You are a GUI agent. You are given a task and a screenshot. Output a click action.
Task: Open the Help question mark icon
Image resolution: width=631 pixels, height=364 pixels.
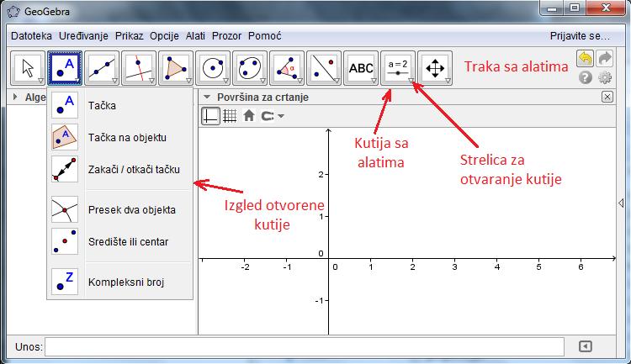click(586, 76)
